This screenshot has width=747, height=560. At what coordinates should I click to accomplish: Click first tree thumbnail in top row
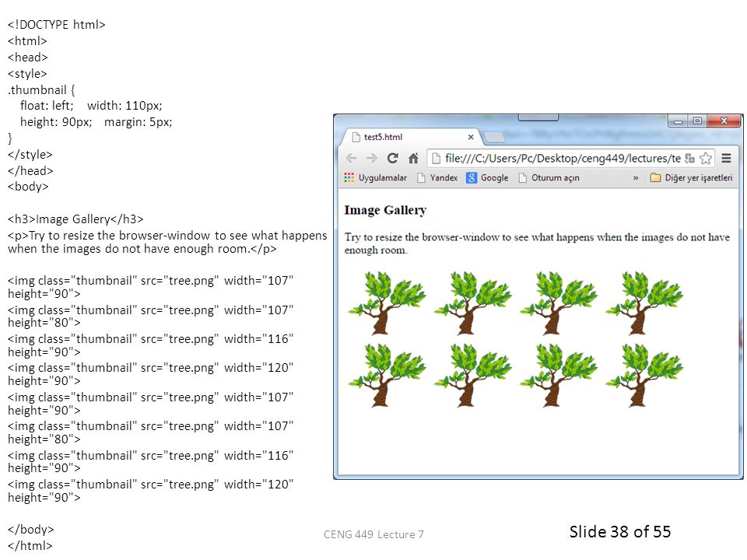(x=387, y=303)
